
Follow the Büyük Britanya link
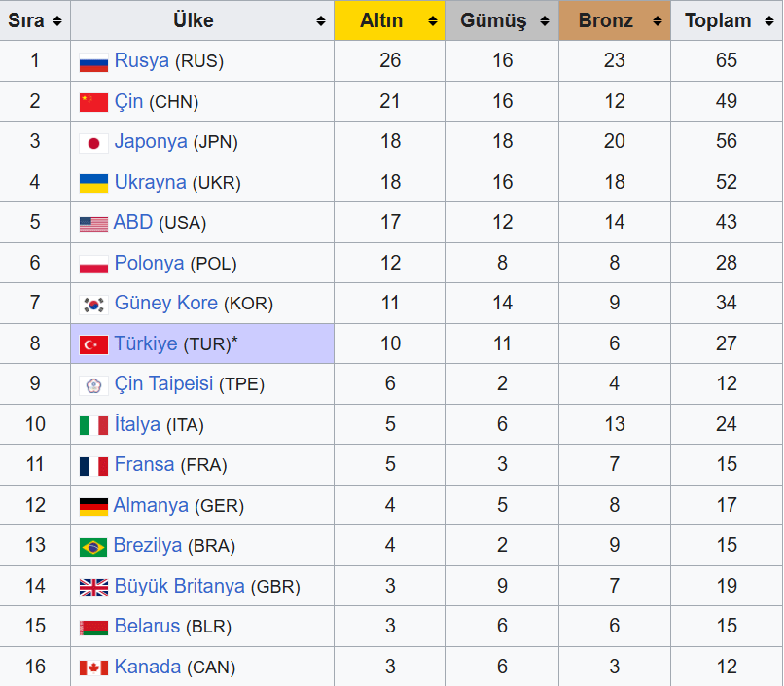[x=180, y=586]
